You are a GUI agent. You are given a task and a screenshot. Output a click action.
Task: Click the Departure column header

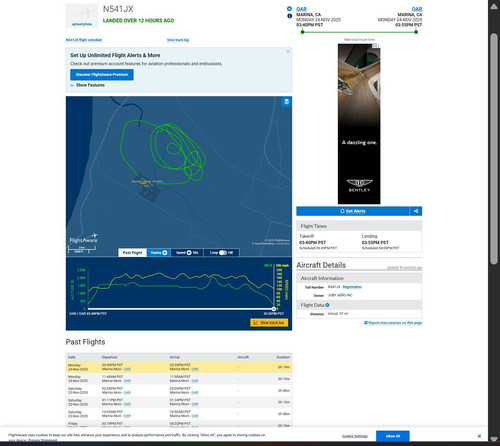(x=110, y=357)
